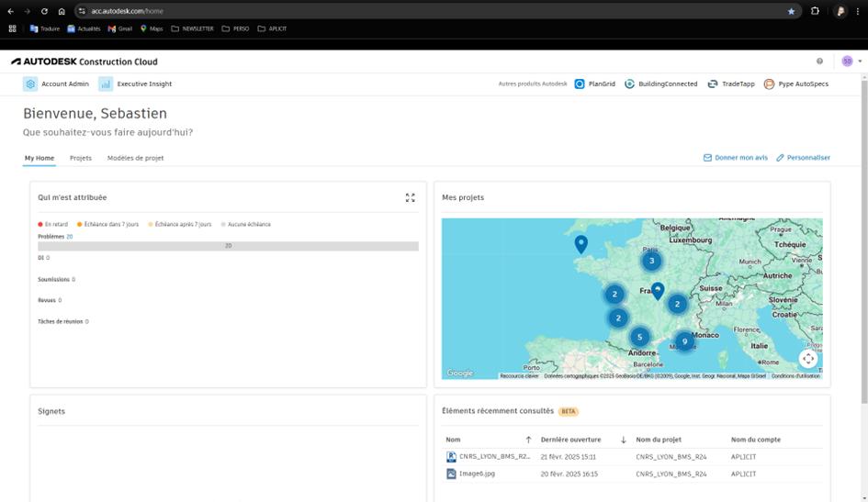
Task: Open the Image6.jpg recent file
Action: click(477, 474)
